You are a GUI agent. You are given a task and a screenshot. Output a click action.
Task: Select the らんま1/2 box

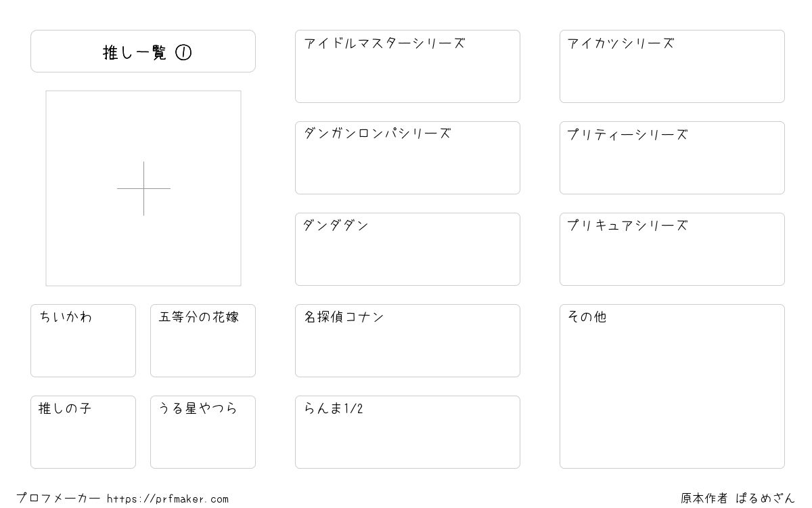tap(407, 432)
